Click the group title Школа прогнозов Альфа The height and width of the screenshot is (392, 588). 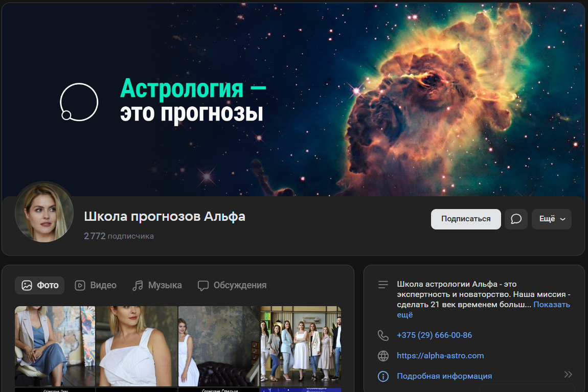165,216
